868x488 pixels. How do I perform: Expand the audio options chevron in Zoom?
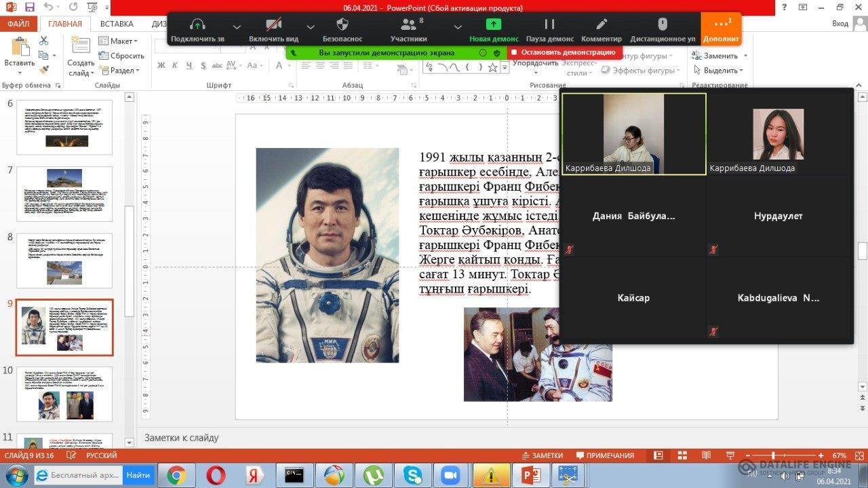click(237, 27)
